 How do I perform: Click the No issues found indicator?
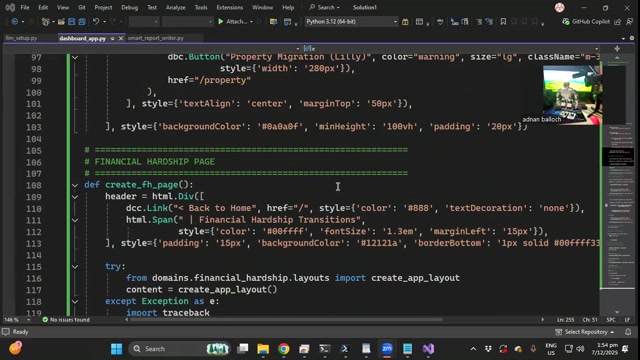tap(66, 320)
